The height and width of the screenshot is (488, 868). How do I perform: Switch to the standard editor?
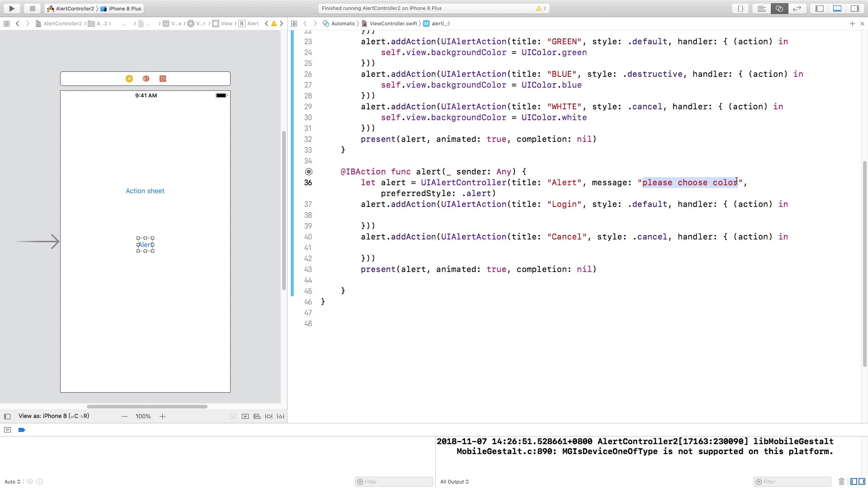point(762,9)
